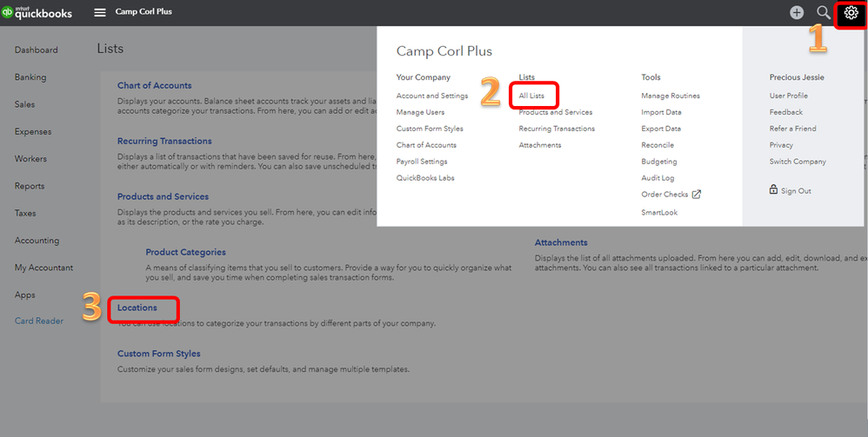This screenshot has width=868, height=437.
Task: Select My Accountant in the sidebar
Action: click(43, 268)
